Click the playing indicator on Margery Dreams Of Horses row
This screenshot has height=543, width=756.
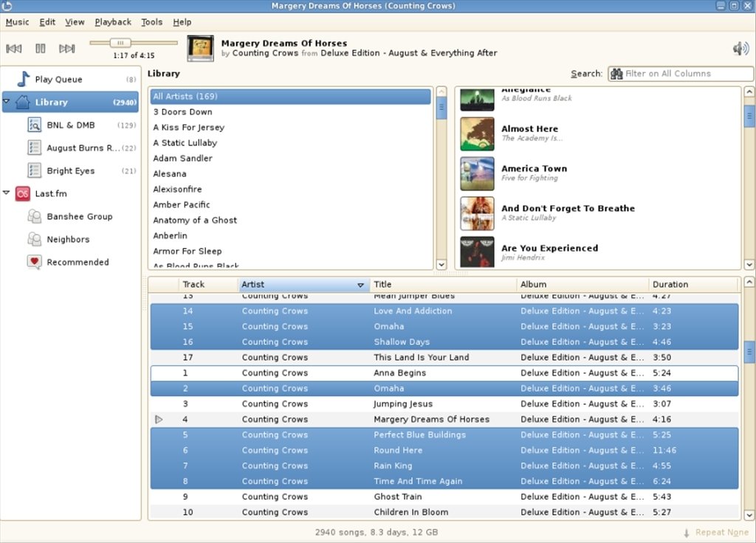coord(159,420)
